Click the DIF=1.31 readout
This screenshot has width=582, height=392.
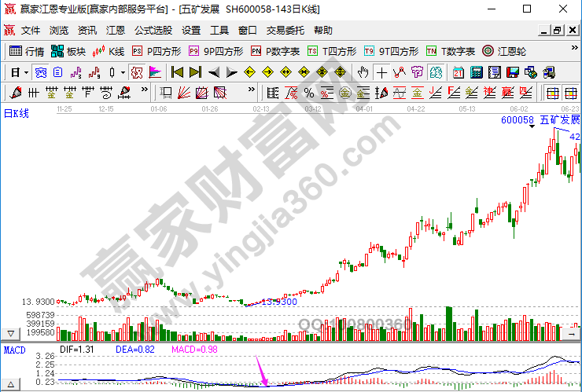[x=77, y=350]
